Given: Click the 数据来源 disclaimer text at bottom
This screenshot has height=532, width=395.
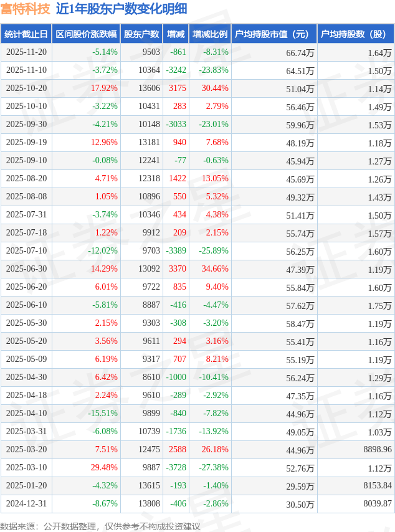Looking at the screenshot, I should click(x=100, y=526).
